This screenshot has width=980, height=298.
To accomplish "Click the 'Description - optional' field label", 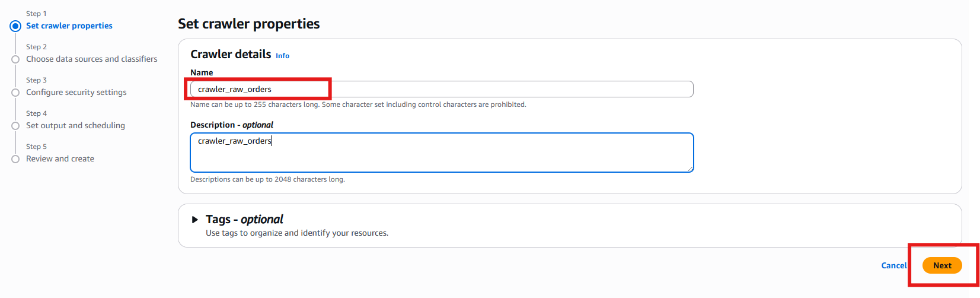I will [x=231, y=125].
